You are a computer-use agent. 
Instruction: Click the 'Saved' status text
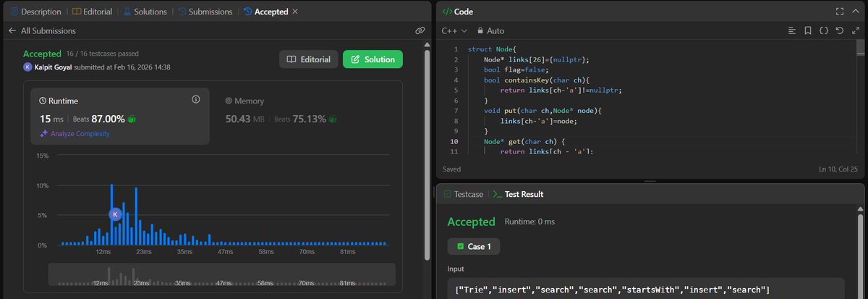point(452,169)
